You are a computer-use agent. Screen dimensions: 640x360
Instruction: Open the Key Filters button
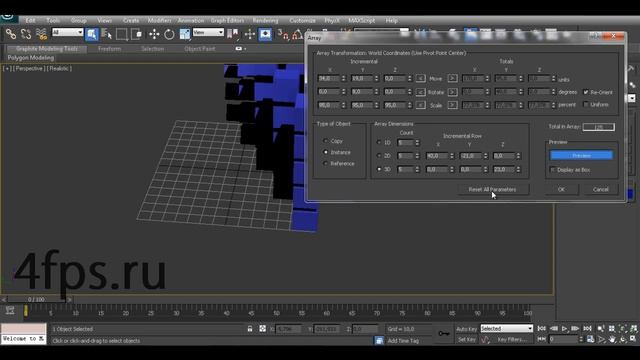511,340
